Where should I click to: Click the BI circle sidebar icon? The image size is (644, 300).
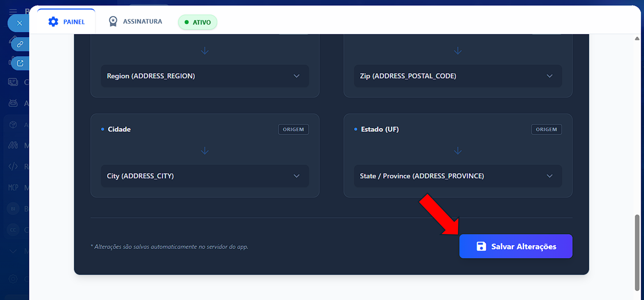[x=13, y=209]
